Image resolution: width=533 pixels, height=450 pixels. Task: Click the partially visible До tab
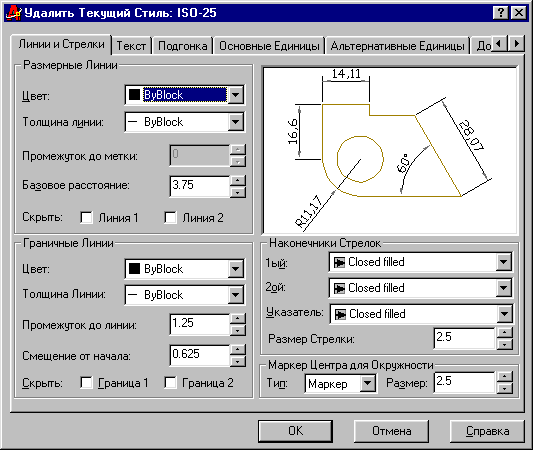point(483,46)
